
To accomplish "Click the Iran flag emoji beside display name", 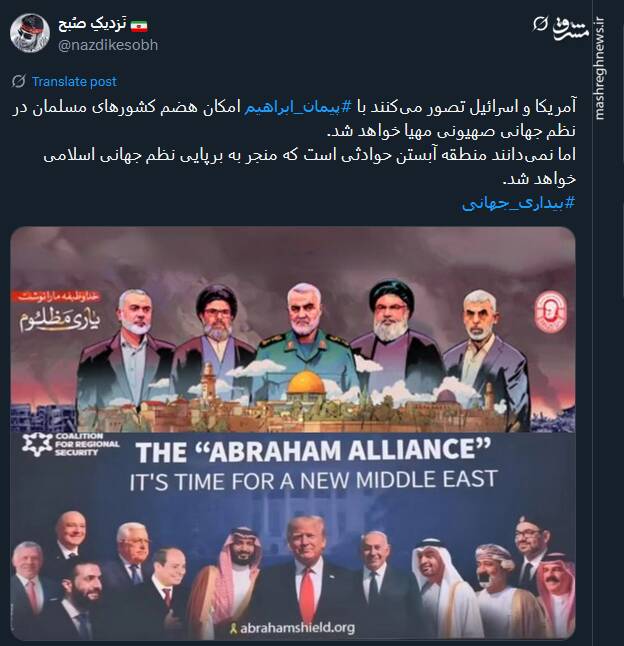I will (x=139, y=26).
